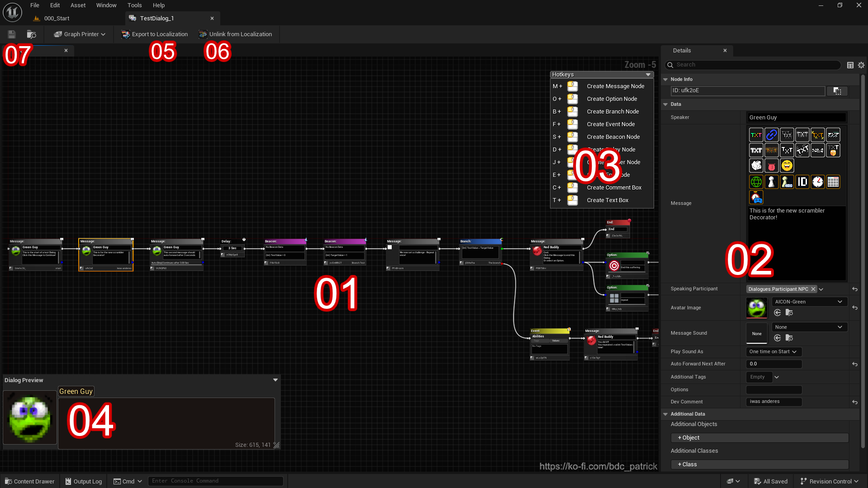Add an Additional Class with + Class
The image size is (868, 488).
tap(759, 464)
